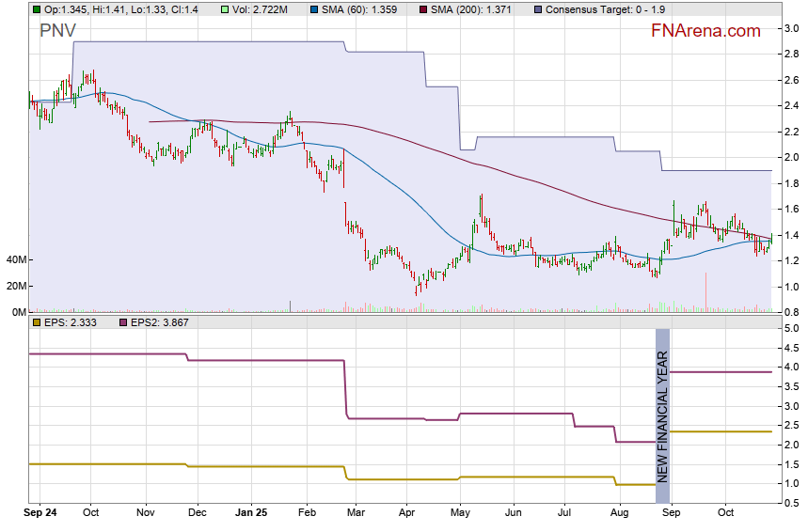Click the Jan 25 date label
The height and width of the screenshot is (532, 808).
pos(251,513)
